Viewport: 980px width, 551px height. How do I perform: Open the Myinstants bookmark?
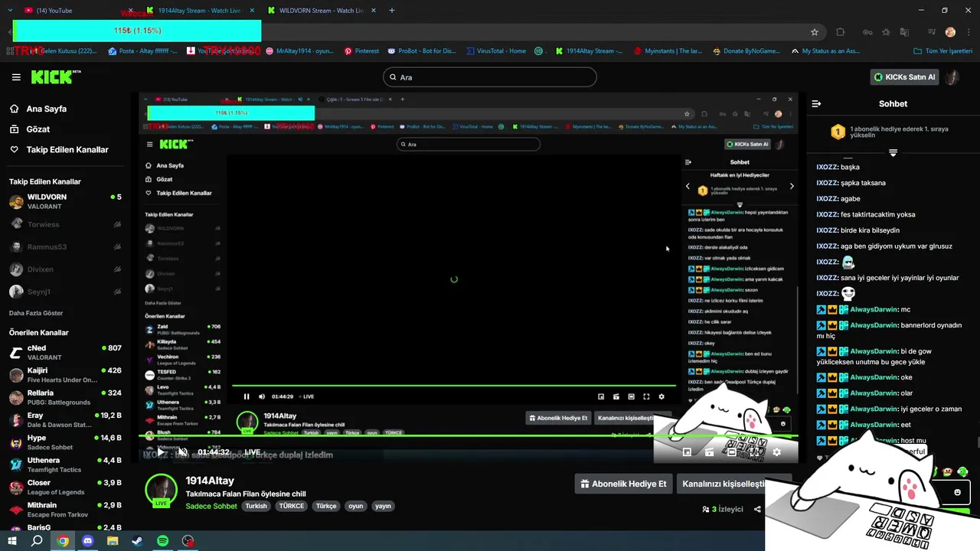point(668,51)
